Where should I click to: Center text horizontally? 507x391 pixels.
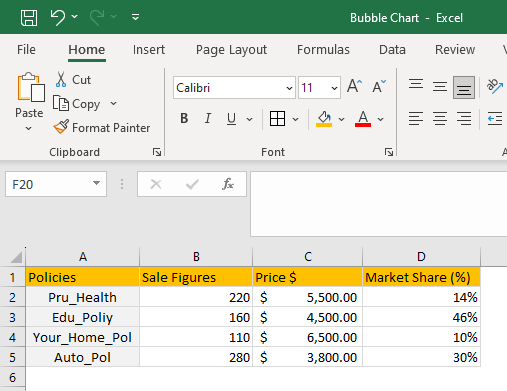coord(440,118)
